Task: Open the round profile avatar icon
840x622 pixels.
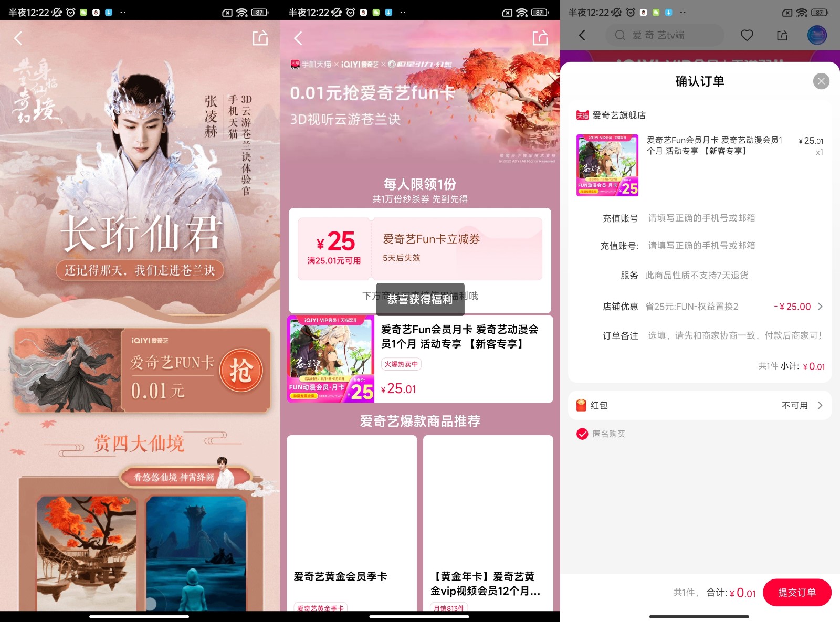Action: coord(817,35)
